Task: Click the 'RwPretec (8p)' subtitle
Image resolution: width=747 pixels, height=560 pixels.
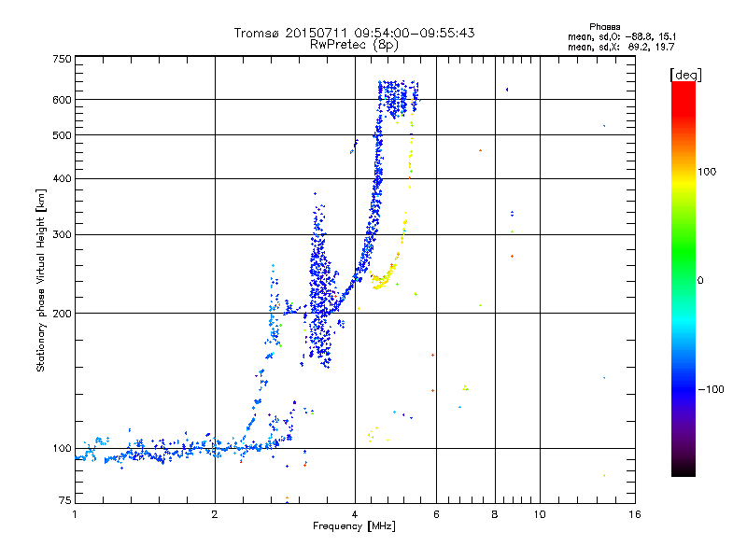Action: (354, 45)
